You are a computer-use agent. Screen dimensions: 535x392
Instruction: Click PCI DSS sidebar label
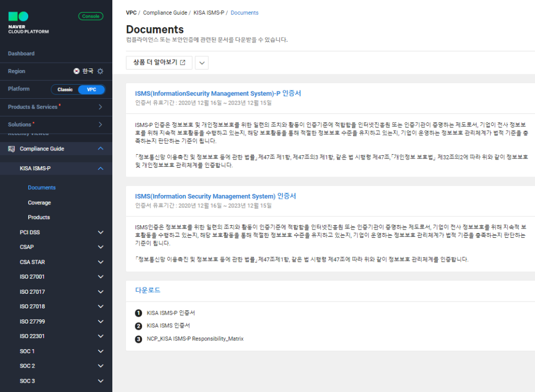click(x=30, y=232)
